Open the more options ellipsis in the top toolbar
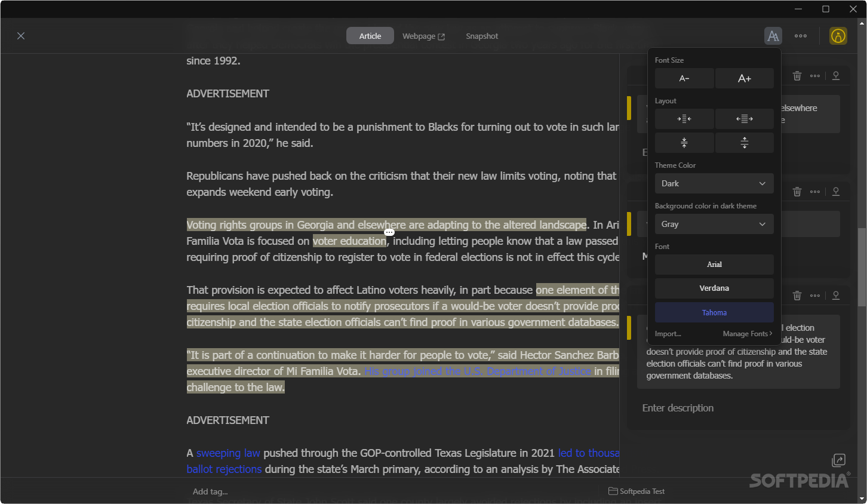 point(801,36)
